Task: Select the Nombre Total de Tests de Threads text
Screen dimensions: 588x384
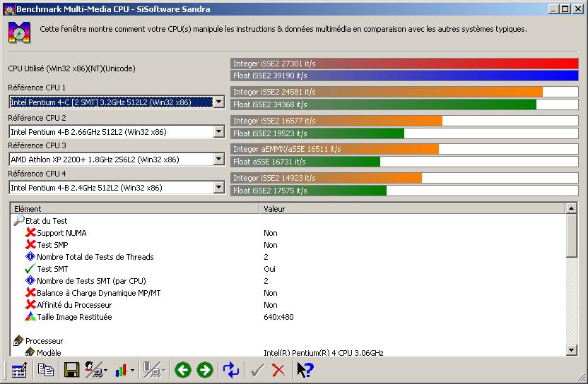Action: coord(95,257)
